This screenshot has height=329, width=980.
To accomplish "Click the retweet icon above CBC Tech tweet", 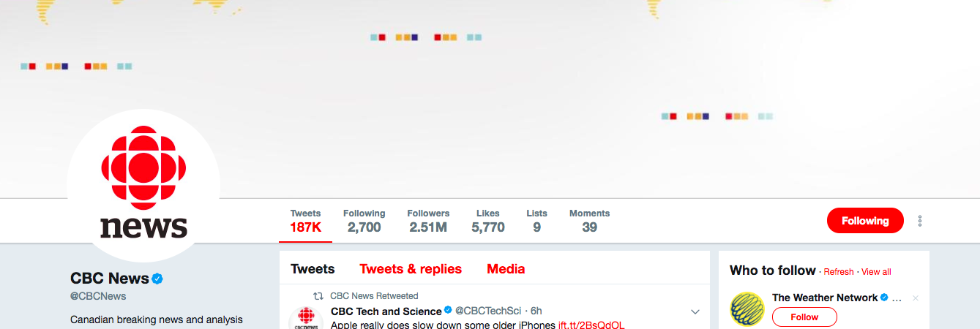I will [x=318, y=296].
